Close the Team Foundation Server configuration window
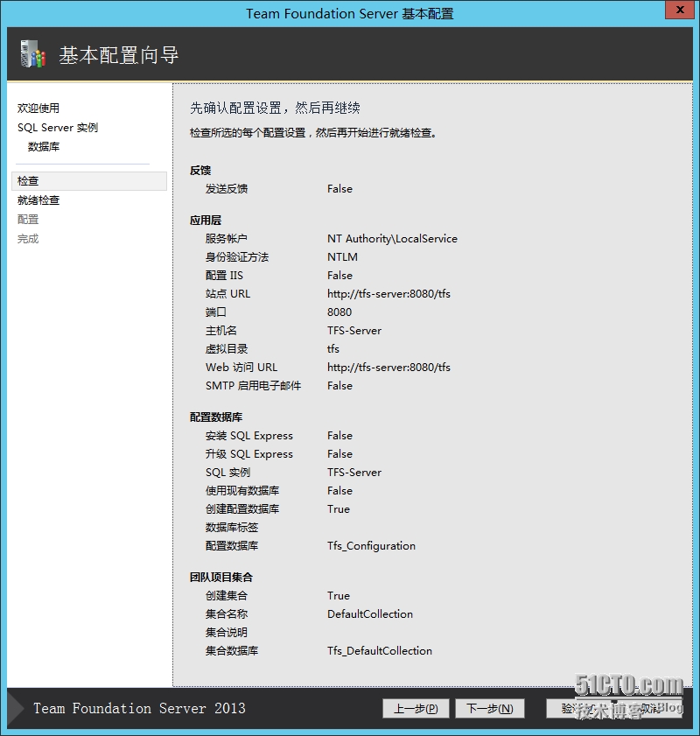700x736 pixels. pos(679,11)
